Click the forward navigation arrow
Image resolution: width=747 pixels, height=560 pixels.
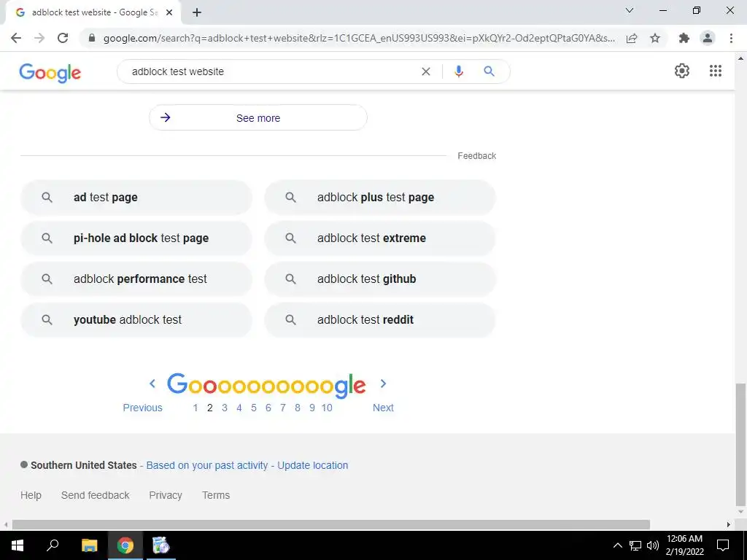pos(39,38)
